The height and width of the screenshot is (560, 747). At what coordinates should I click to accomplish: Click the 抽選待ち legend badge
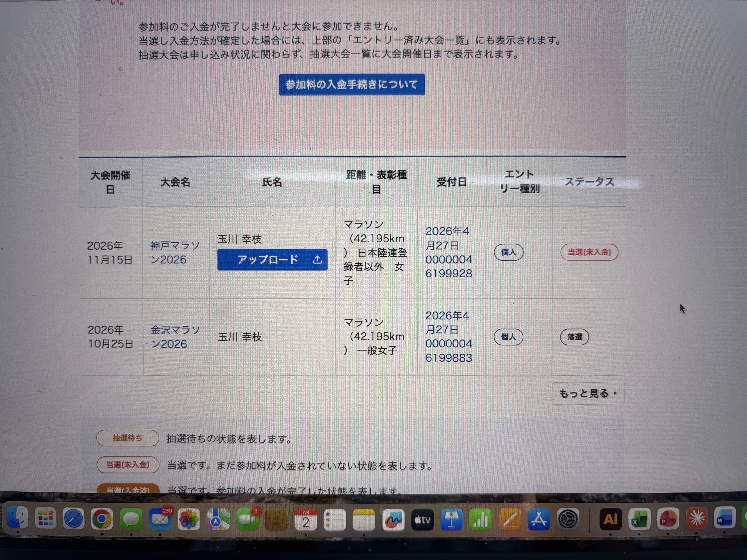coord(128,438)
